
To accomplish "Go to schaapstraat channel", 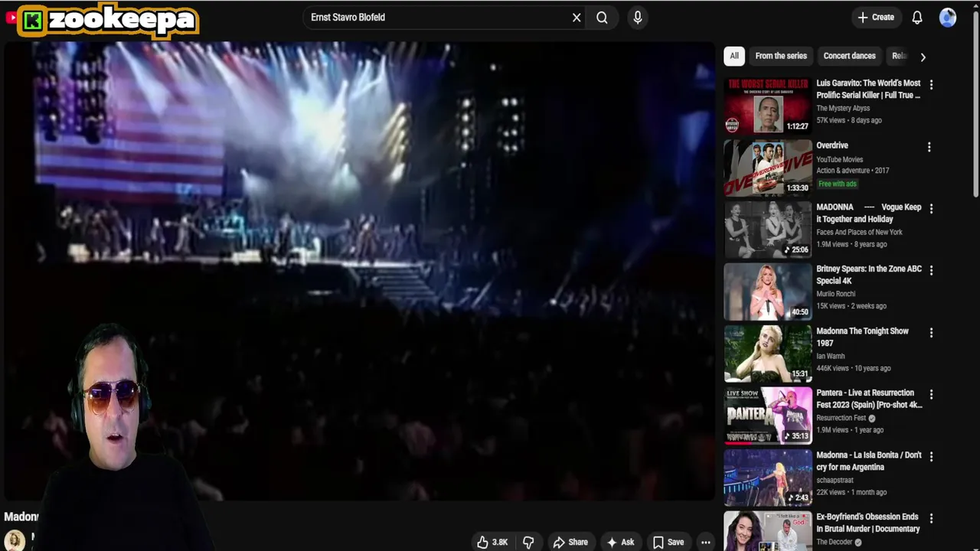I will coord(836,480).
